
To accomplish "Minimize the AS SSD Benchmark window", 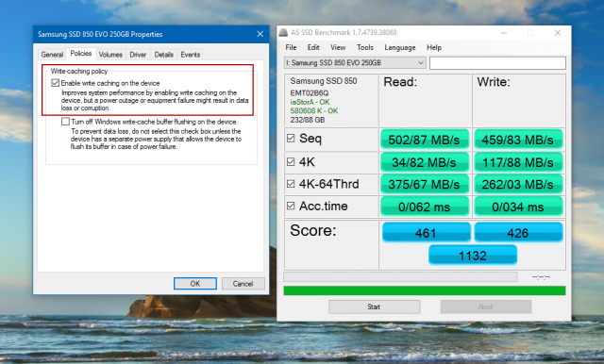I will click(503, 33).
